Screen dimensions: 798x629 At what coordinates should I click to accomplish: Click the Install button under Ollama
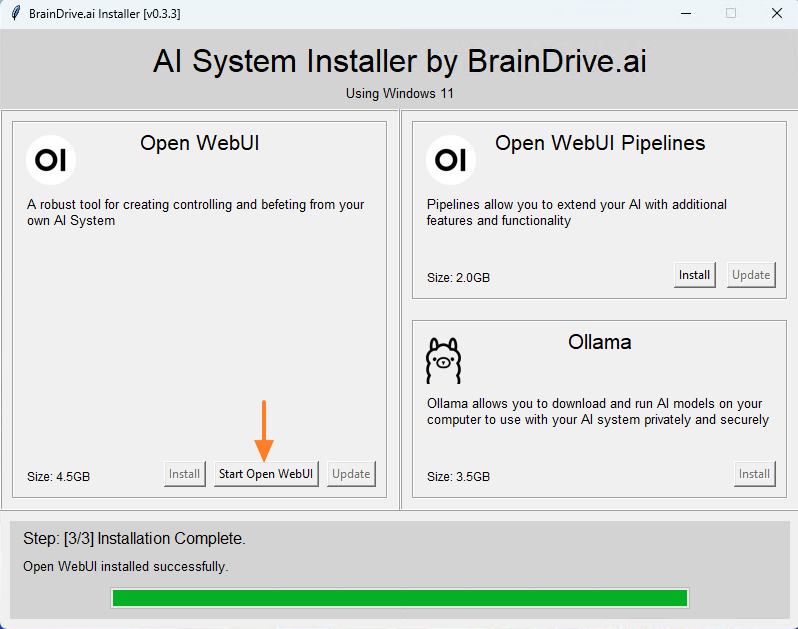coord(754,474)
